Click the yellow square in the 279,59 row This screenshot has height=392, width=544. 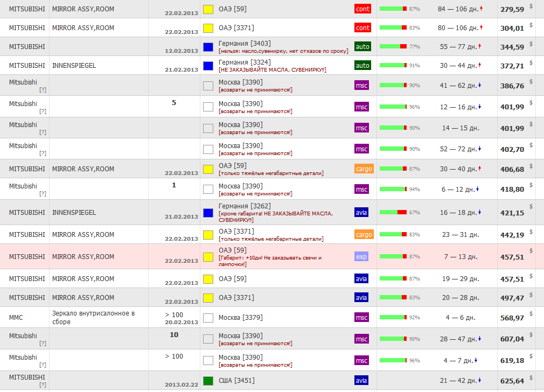coord(208,9)
